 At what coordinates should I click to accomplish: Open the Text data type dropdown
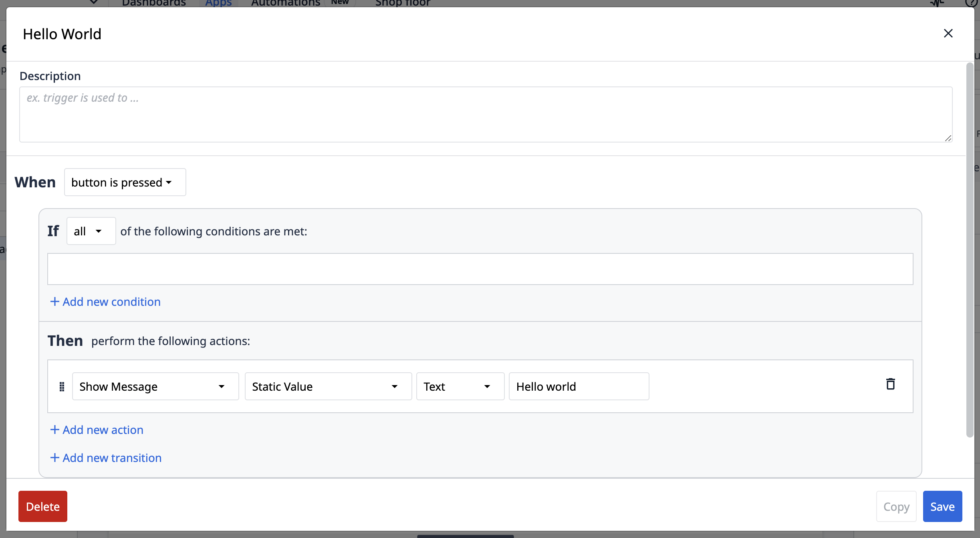(460, 386)
